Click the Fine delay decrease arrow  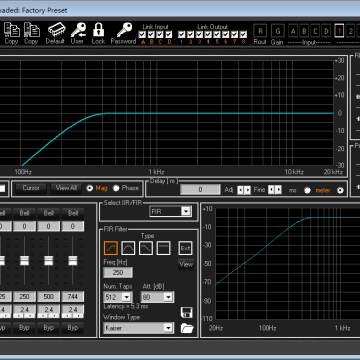(x=271, y=190)
